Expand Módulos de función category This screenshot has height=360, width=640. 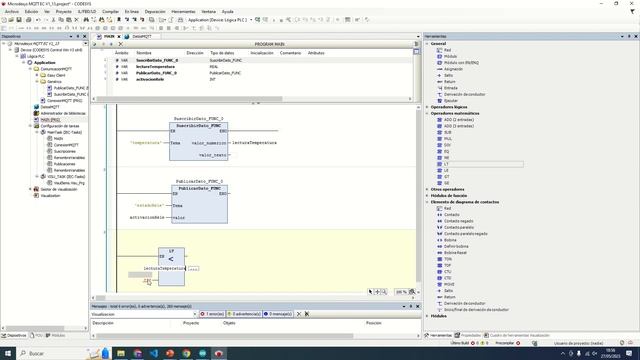pyautogui.click(x=427, y=196)
